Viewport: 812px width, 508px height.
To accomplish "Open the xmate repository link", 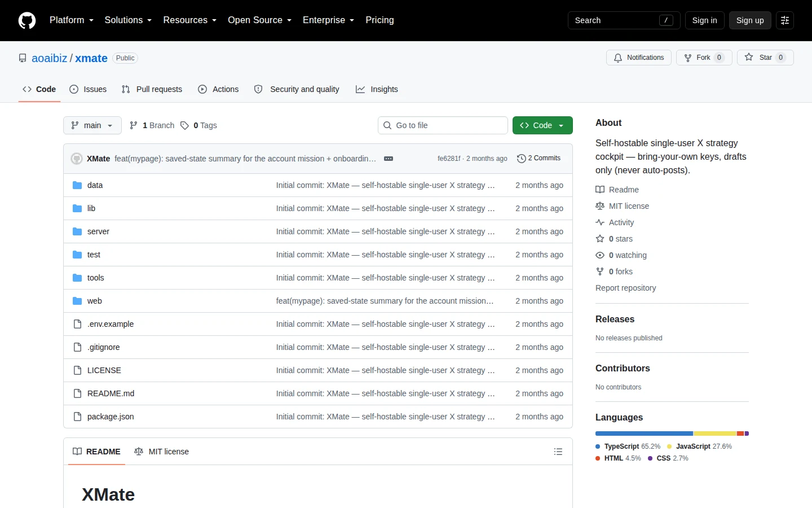I will (91, 58).
